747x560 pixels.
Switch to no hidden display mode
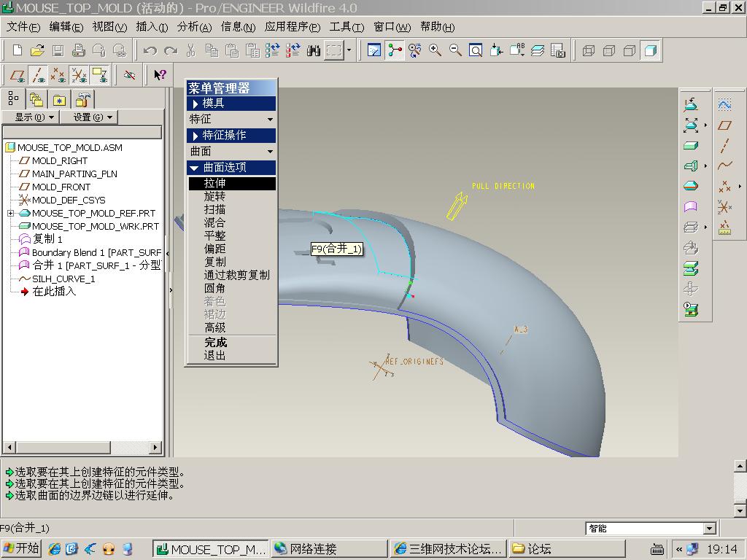[x=630, y=50]
